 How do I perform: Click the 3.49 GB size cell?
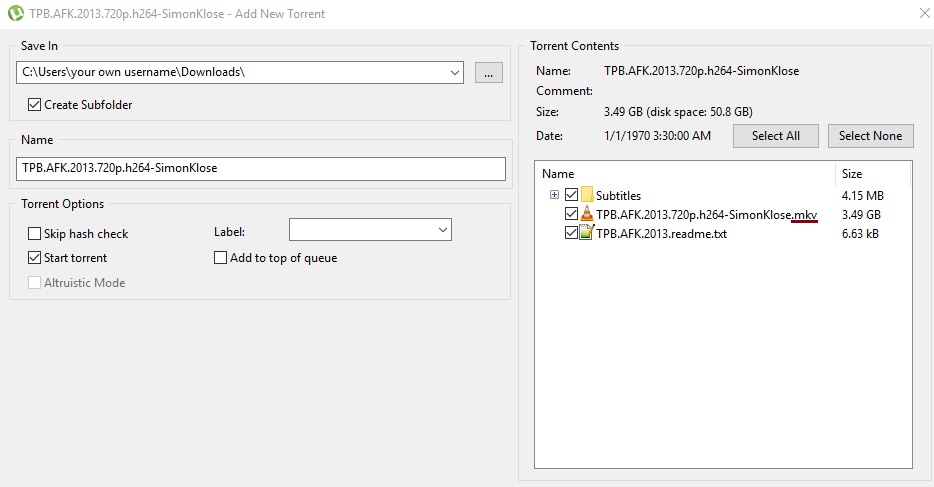pyautogui.click(x=861, y=214)
